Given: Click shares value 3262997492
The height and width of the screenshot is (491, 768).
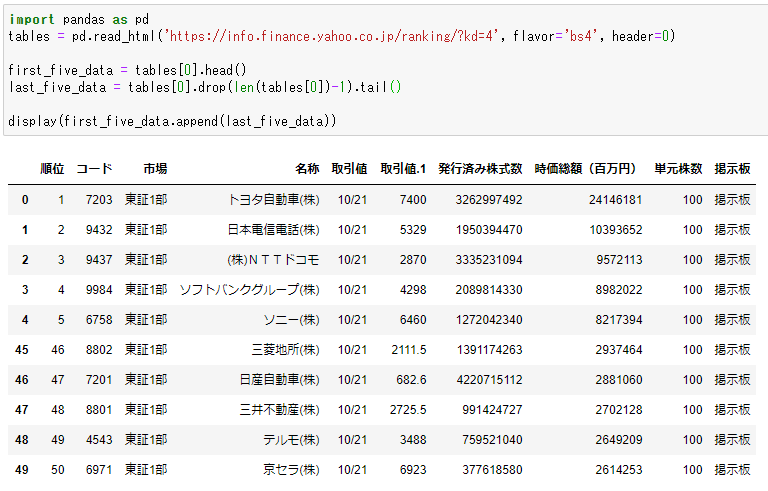Looking at the screenshot, I should click(489, 200).
